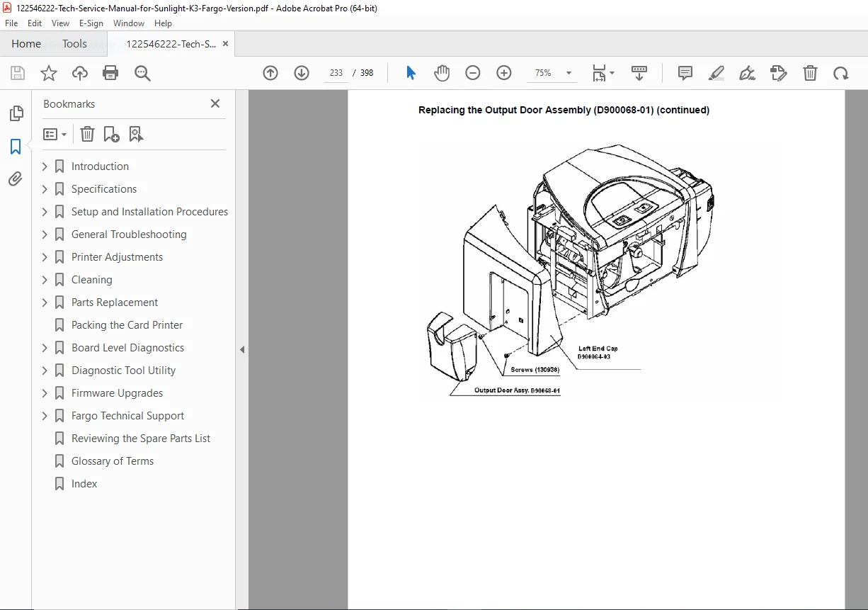This screenshot has height=610, width=868.
Task: Jump to Reviewing the Spare Parts List
Action: (x=141, y=439)
